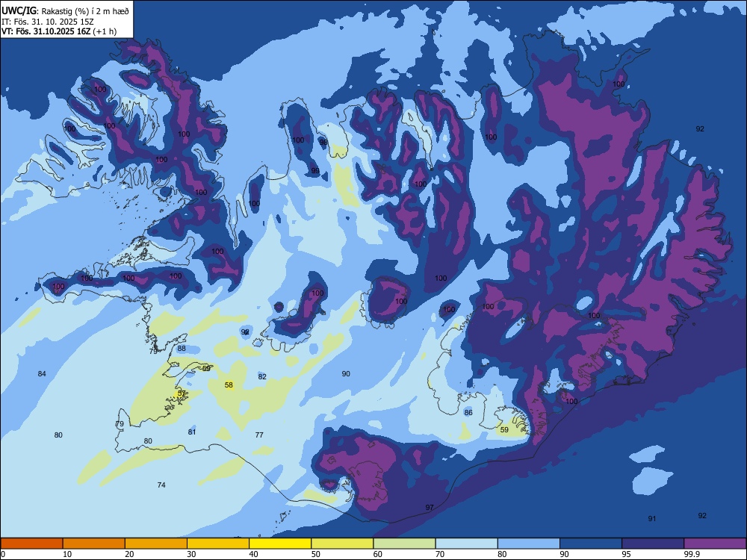The height and width of the screenshot is (560, 747).
Task: Click the '84' humidity value on the map
Action: pos(42,374)
